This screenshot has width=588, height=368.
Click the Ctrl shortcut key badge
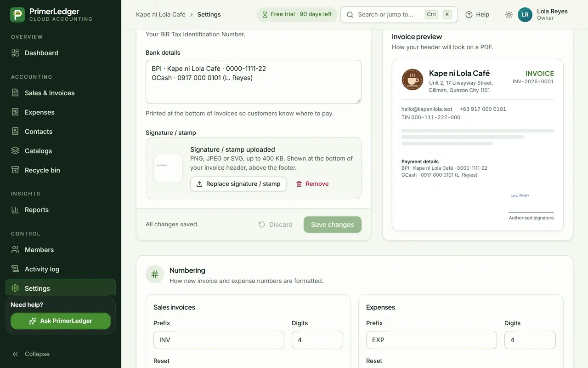(x=431, y=15)
